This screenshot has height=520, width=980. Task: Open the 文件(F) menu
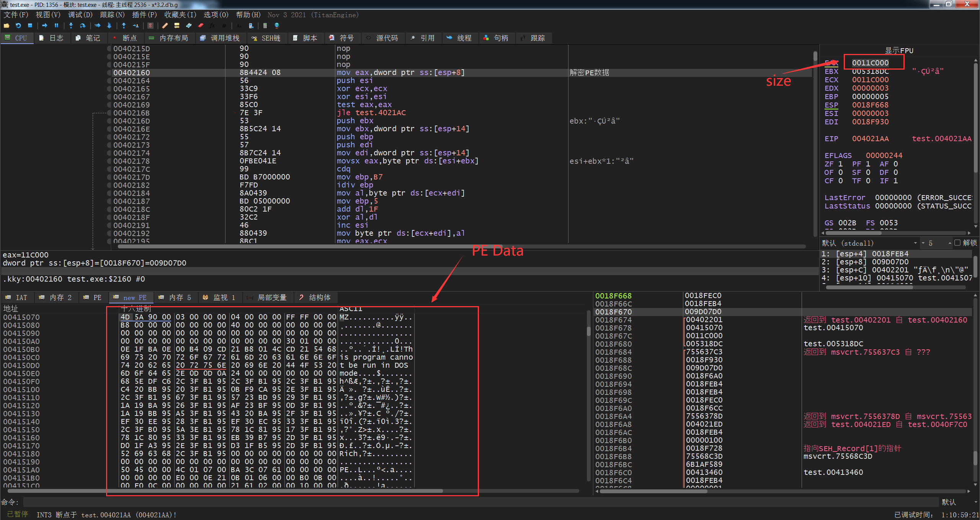point(16,15)
